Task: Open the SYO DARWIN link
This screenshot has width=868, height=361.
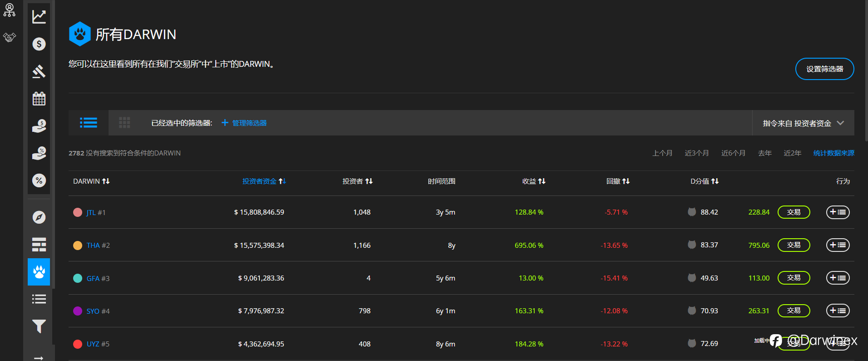Action: [93, 311]
